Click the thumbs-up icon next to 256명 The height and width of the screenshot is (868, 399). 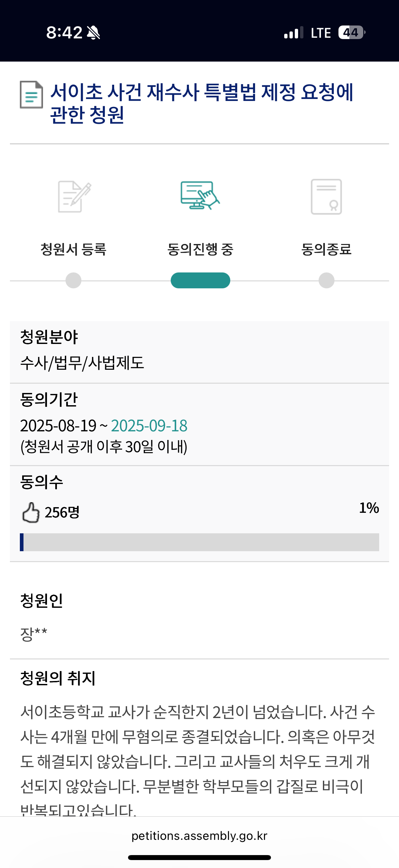click(31, 512)
